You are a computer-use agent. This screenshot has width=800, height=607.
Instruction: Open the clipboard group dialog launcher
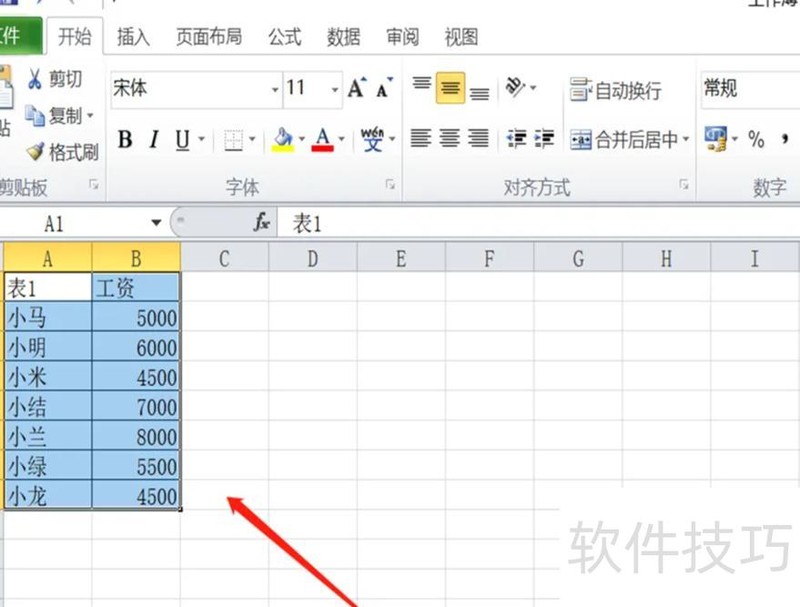(94, 185)
